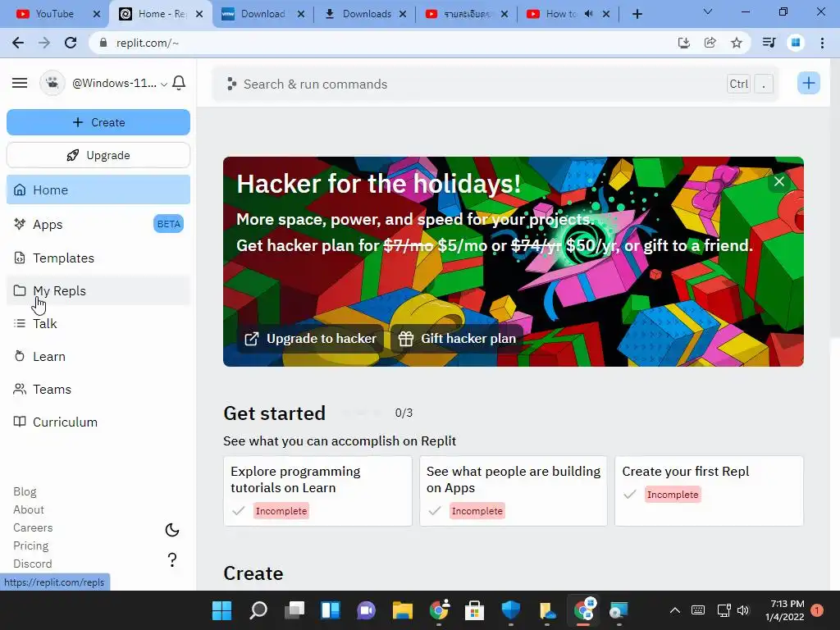Screen dimensions: 840x630
Task: Open Apps in the sidebar
Action: (98, 225)
